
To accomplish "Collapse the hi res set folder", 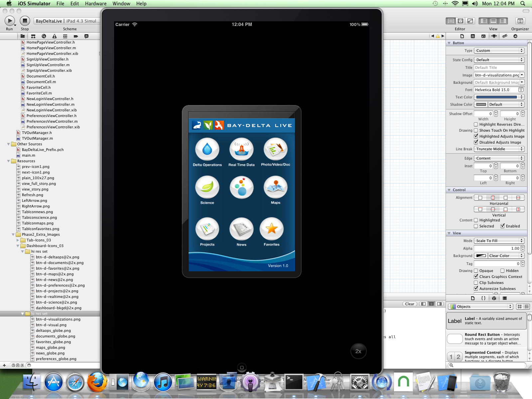I will point(23,251).
